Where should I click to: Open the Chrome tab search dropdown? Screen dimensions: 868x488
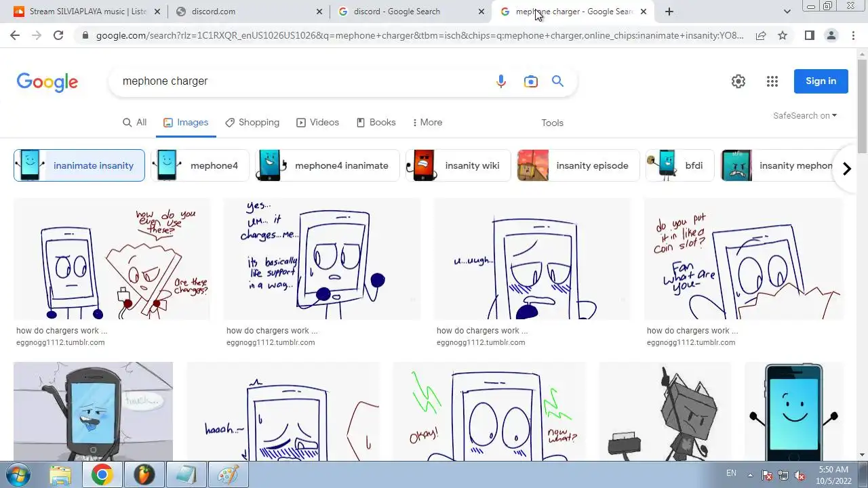pos(787,12)
